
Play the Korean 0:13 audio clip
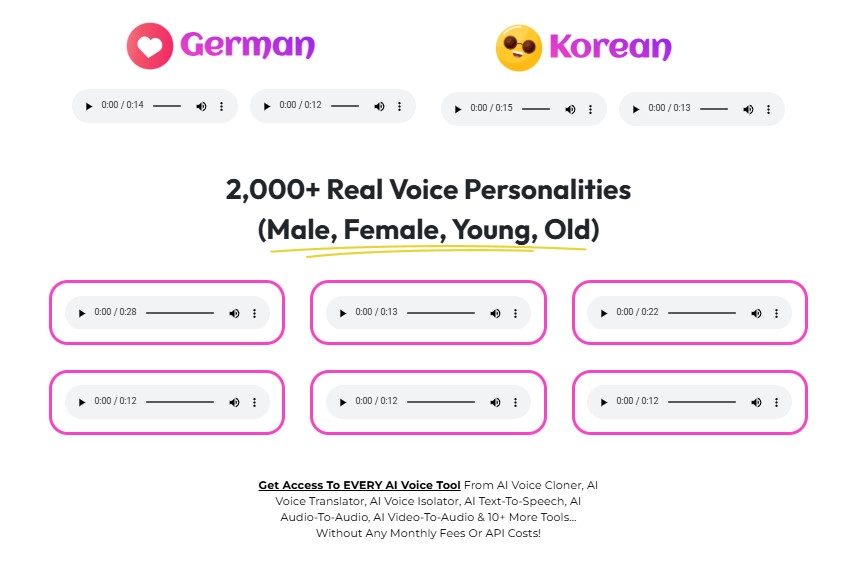click(636, 109)
